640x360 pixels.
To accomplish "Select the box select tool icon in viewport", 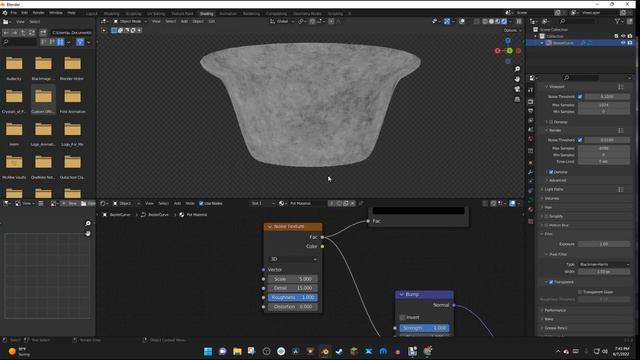I will 114,30.
